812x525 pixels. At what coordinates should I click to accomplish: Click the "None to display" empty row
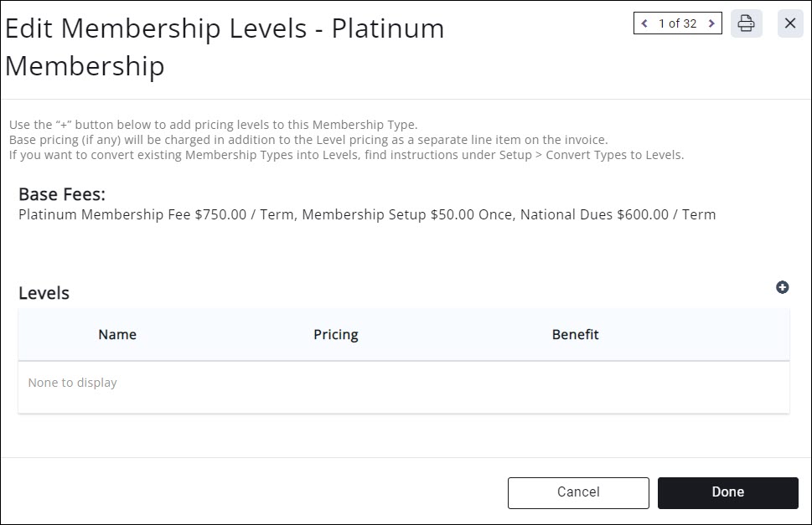(x=72, y=383)
